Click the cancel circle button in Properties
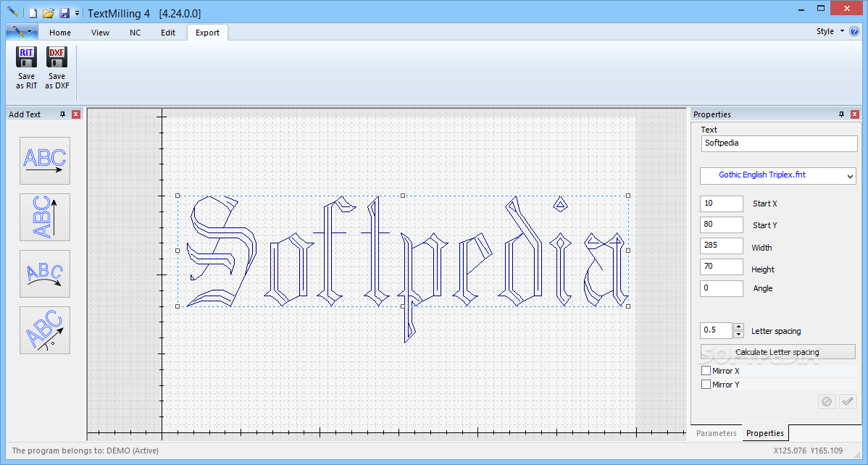The image size is (868, 465). coord(827,401)
